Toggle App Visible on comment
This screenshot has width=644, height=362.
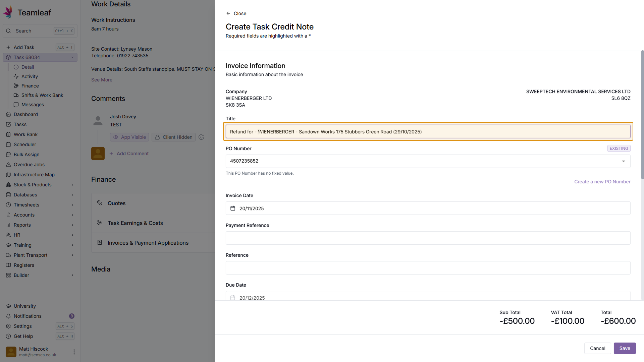[x=129, y=137]
